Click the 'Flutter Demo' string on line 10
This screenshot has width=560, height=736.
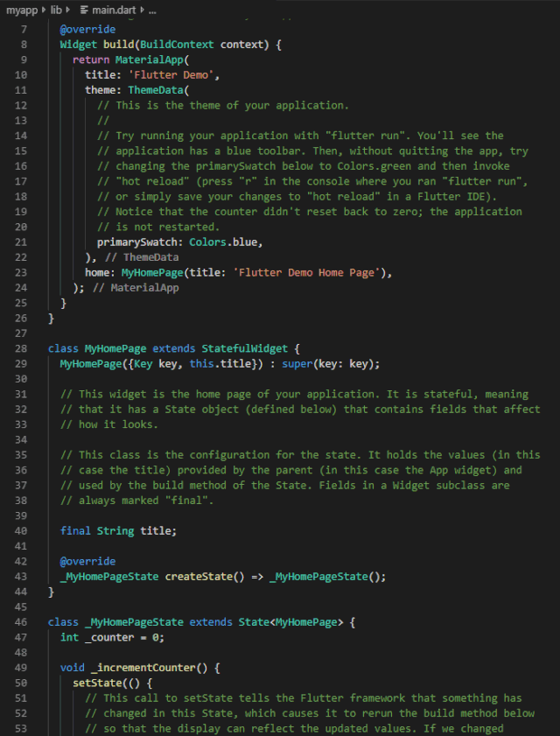click(171, 75)
